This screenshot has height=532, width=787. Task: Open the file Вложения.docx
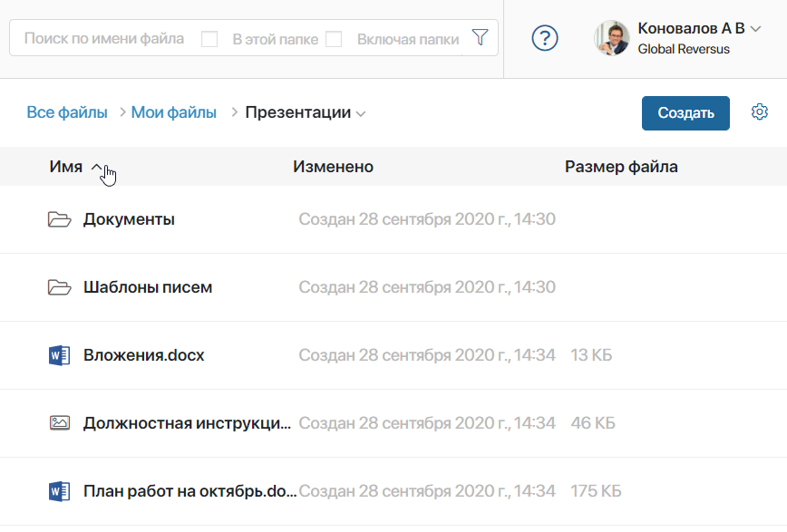143,355
